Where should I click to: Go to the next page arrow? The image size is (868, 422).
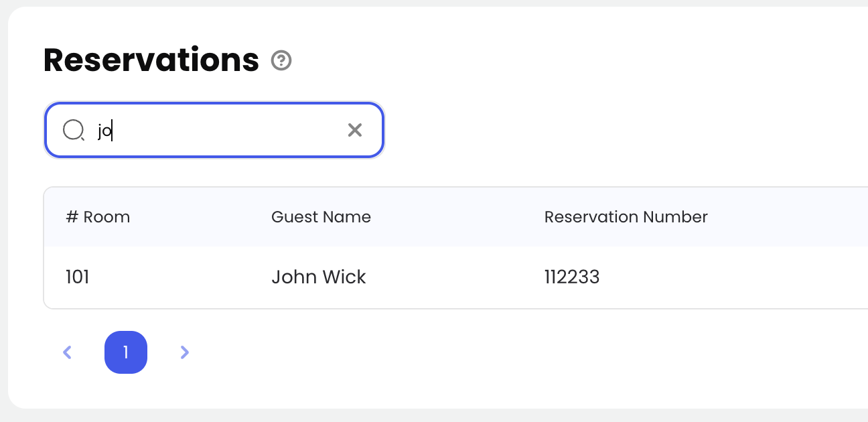(x=185, y=352)
